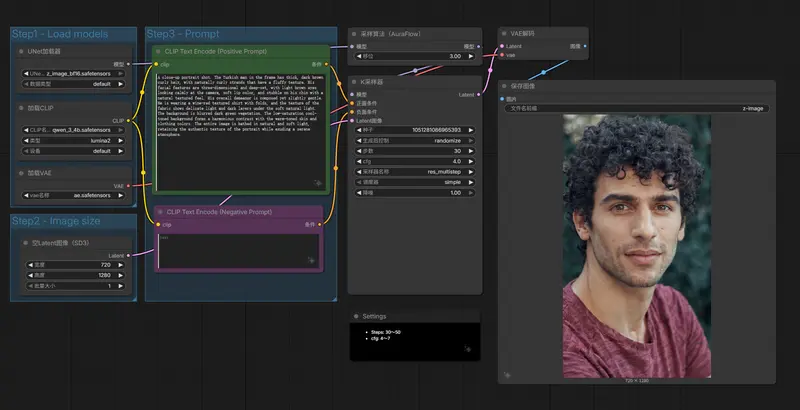Click the resize handle of the positive prompt box
Viewport: 800px width, 410px height.
pyautogui.click(x=316, y=183)
